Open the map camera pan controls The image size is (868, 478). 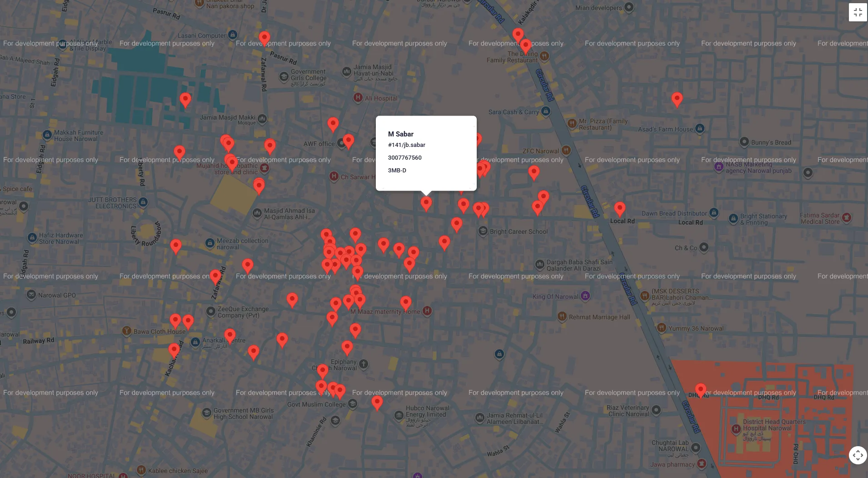click(858, 455)
